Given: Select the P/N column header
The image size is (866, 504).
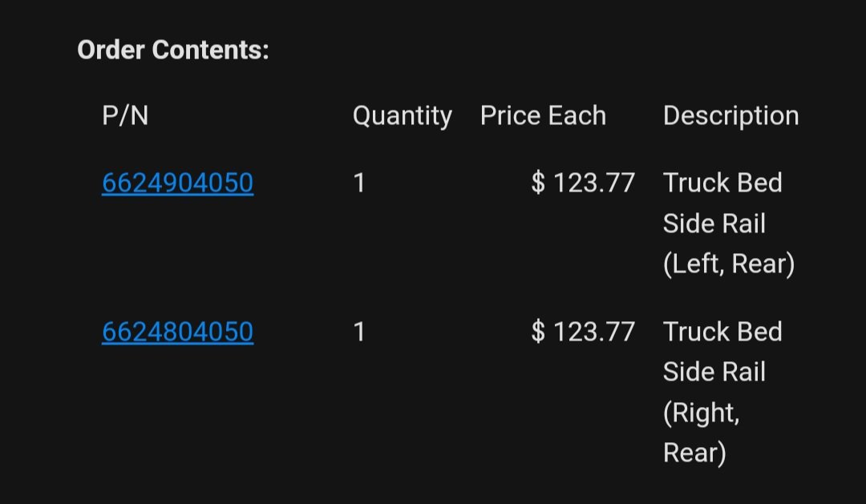Looking at the screenshot, I should pos(125,115).
